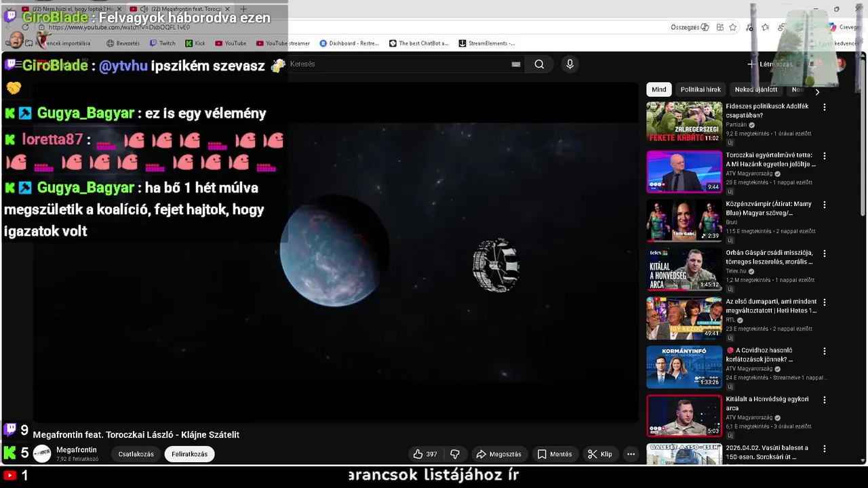Open Az első dumaparti Heti Hetes video
The width and height of the screenshot is (868, 488).
pyautogui.click(x=684, y=318)
